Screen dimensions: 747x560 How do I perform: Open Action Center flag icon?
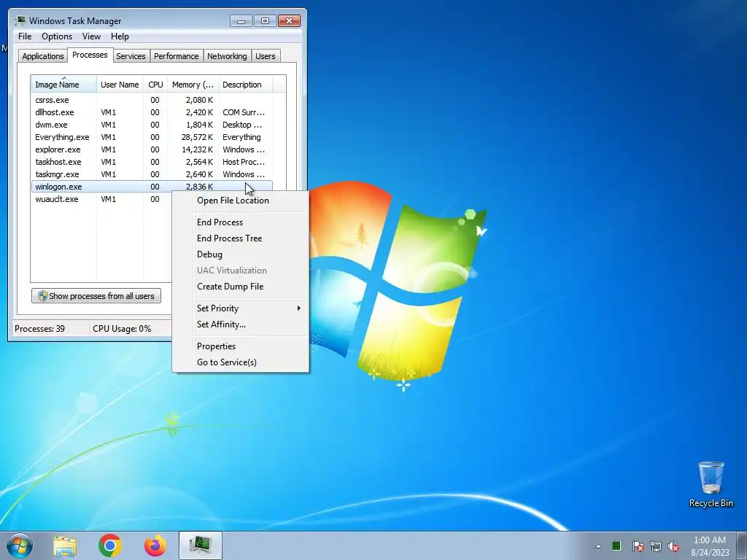point(638,546)
